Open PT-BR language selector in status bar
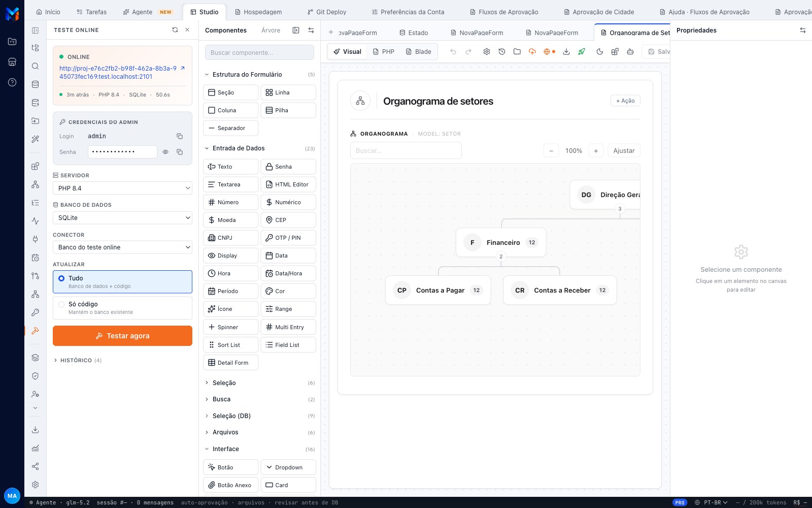 pos(712,502)
